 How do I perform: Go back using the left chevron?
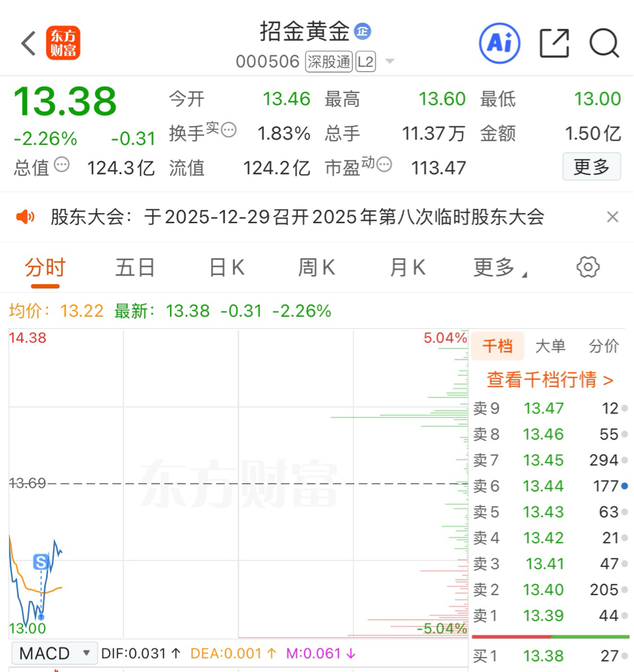click(28, 43)
